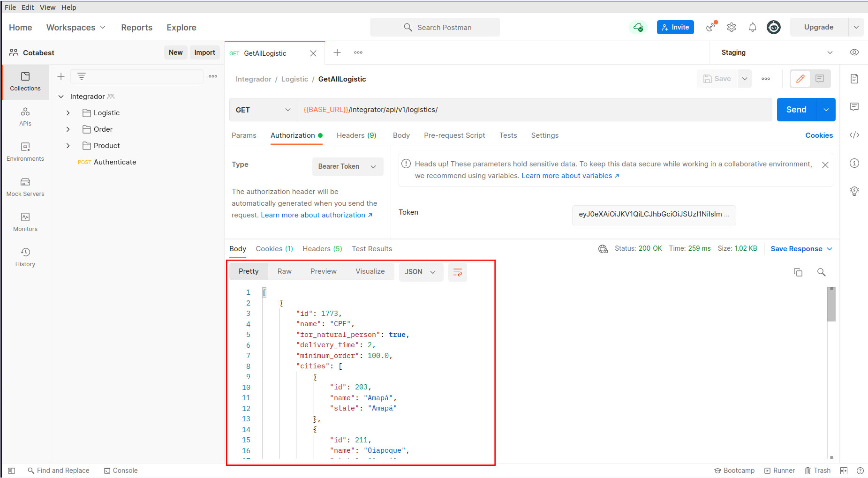Image resolution: width=868 pixels, height=478 pixels.
Task: Search within the response body
Action: [x=822, y=272]
